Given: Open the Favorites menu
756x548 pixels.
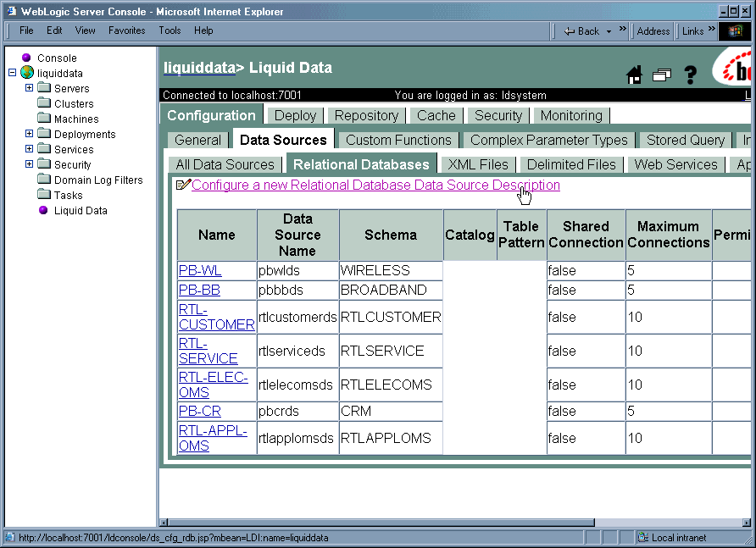Looking at the screenshot, I should click(x=126, y=30).
